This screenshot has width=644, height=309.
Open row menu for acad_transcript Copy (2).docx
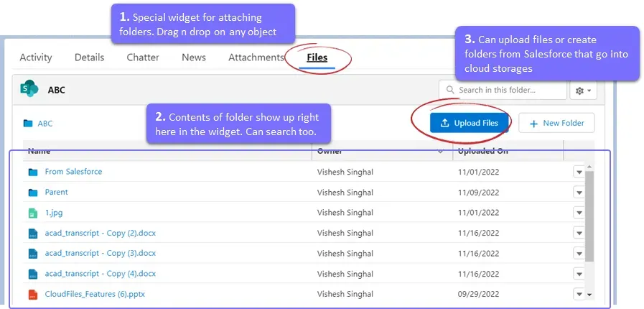point(579,234)
